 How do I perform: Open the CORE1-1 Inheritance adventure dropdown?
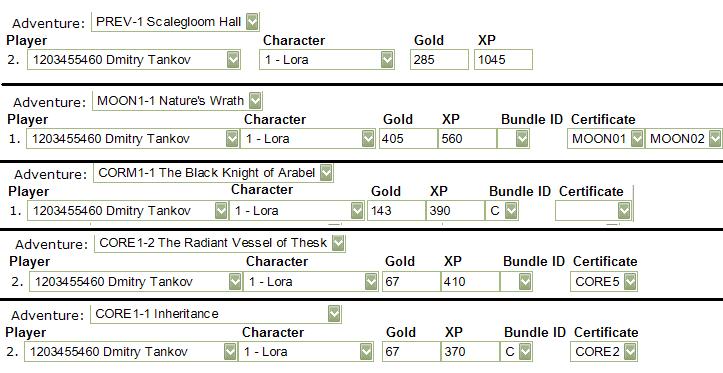pyautogui.click(x=216, y=314)
